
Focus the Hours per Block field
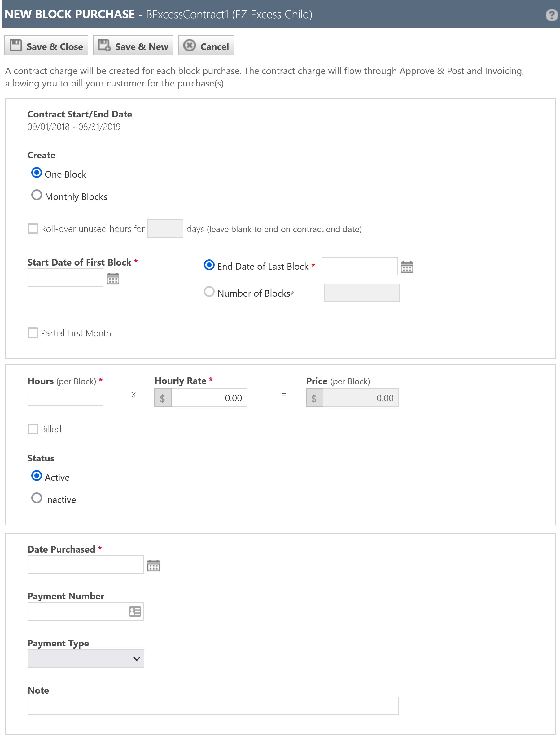pos(65,397)
